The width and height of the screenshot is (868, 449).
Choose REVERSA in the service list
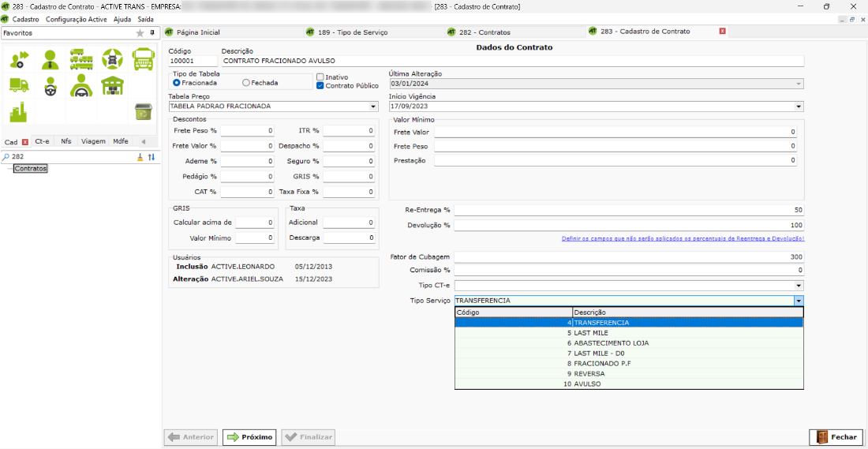[629, 373]
